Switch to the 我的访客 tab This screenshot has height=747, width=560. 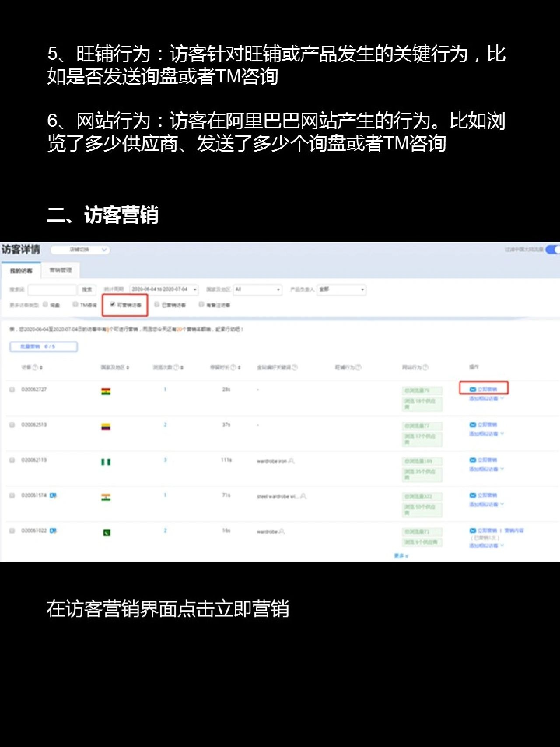point(21,271)
